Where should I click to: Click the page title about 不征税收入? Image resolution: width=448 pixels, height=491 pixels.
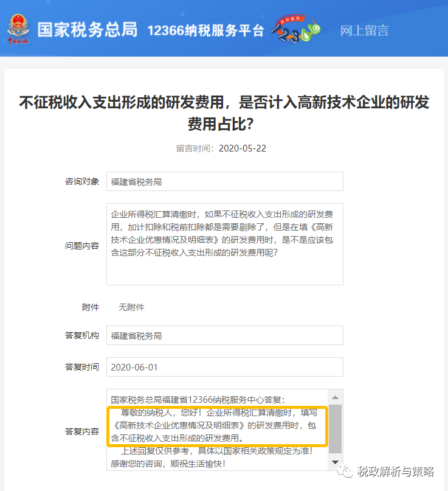point(224,113)
